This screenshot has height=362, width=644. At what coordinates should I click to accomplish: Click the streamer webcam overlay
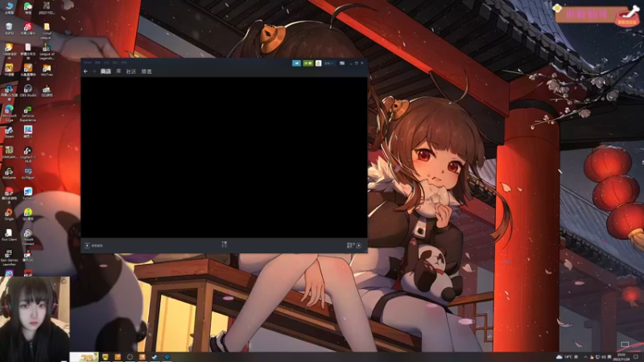coord(35,319)
